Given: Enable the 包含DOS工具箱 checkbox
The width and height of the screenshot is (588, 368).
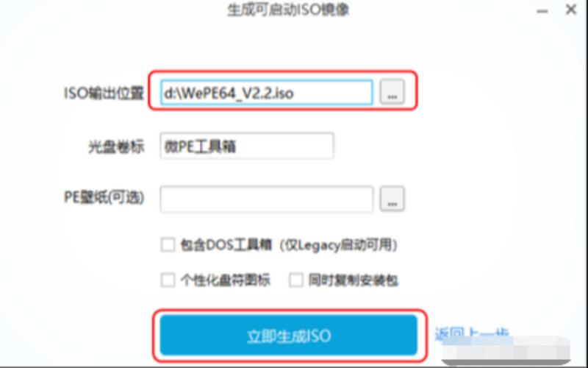Looking at the screenshot, I should tap(168, 244).
